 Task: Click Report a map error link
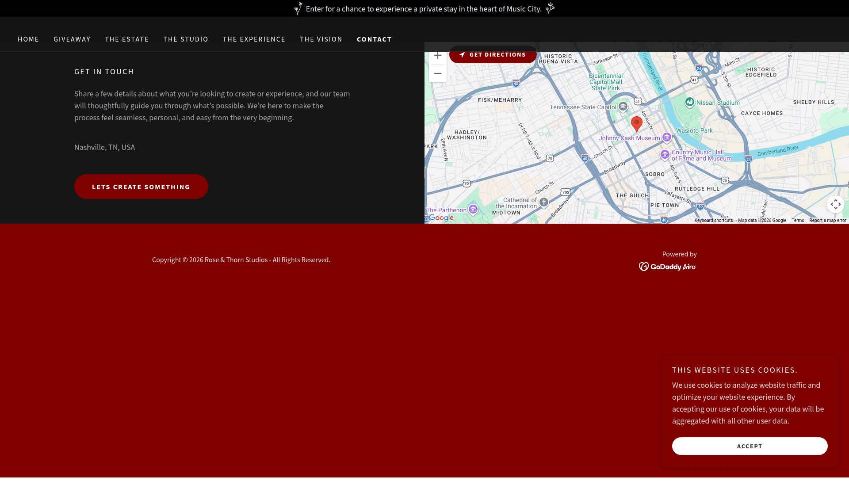827,220
